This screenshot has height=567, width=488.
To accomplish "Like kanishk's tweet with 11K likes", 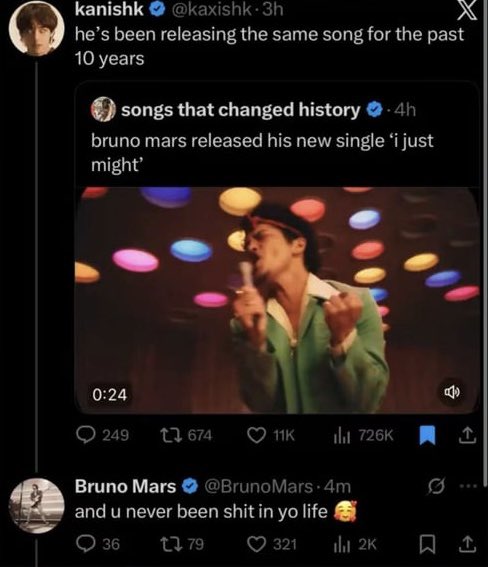I will (271, 435).
